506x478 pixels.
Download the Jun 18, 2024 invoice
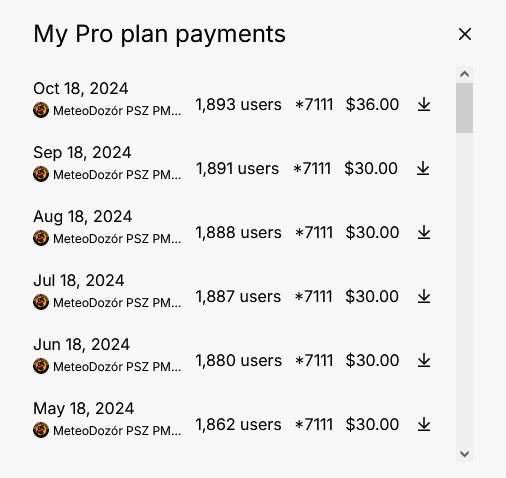point(424,360)
